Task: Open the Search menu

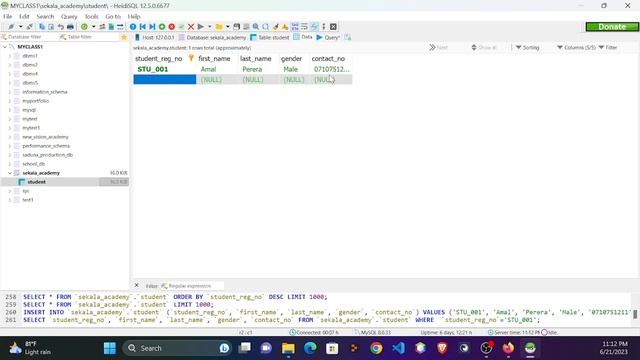Action: tap(45, 16)
